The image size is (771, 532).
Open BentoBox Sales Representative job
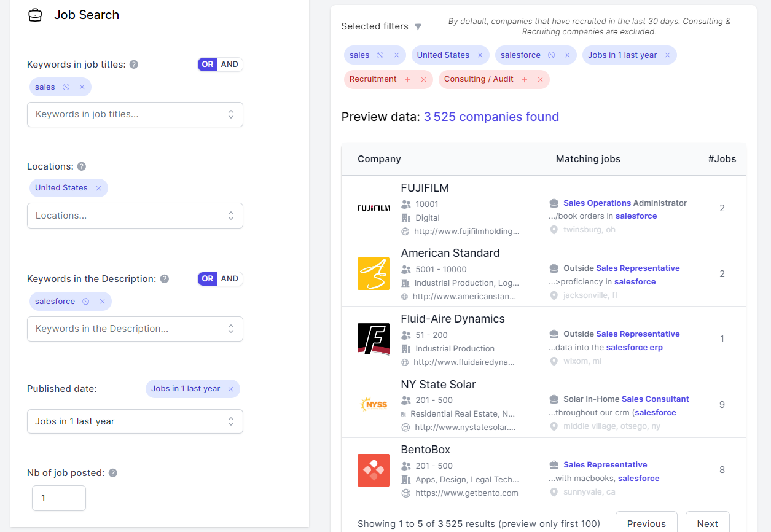click(605, 465)
